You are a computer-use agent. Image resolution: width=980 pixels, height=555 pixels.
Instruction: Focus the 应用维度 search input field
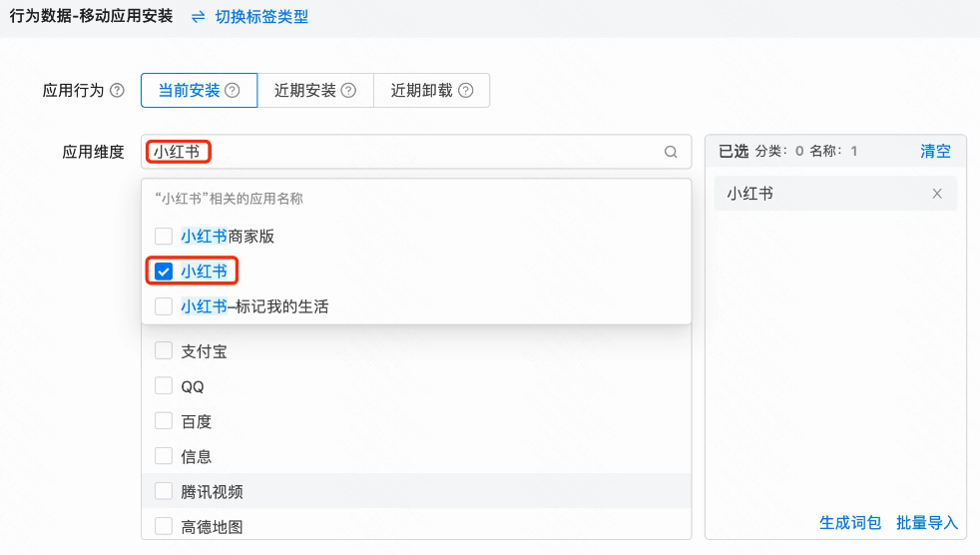pos(416,152)
